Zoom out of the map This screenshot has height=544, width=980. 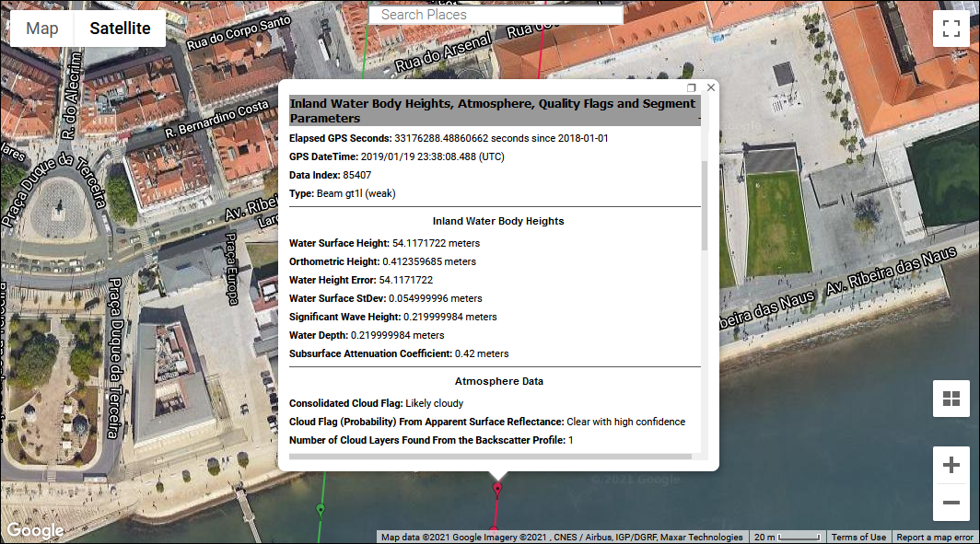coord(951,503)
